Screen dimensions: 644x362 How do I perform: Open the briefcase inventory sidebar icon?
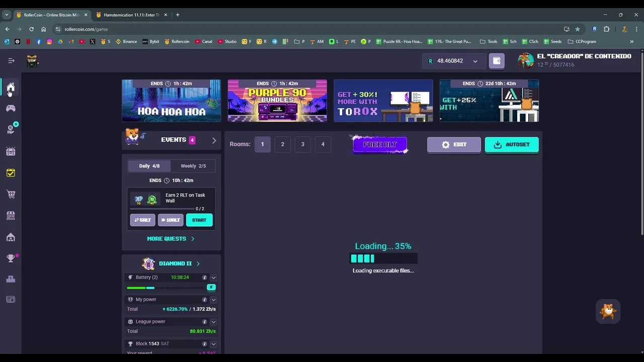point(11,151)
